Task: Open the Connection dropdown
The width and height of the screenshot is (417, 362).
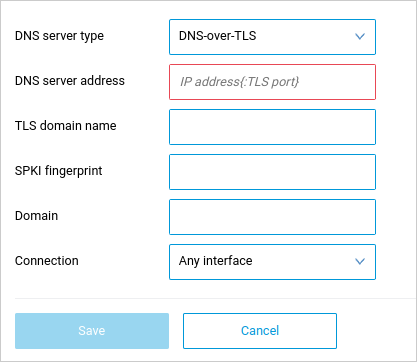Action: point(272,262)
